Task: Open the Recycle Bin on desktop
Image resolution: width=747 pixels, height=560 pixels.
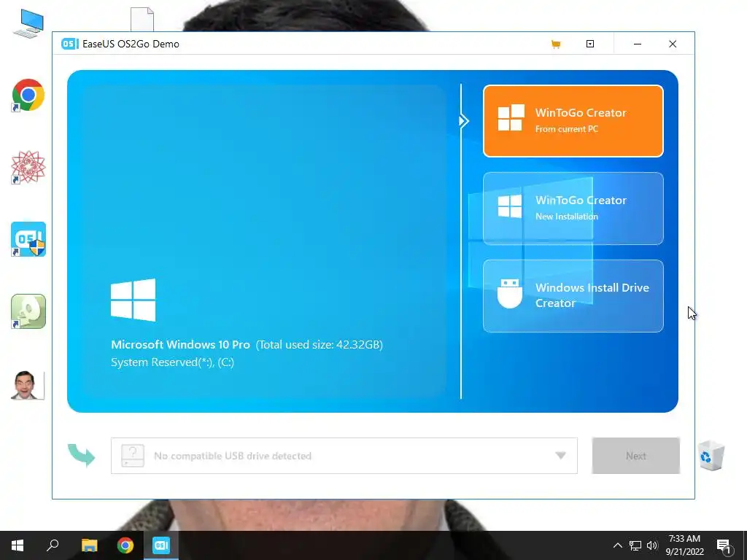Action: click(711, 456)
